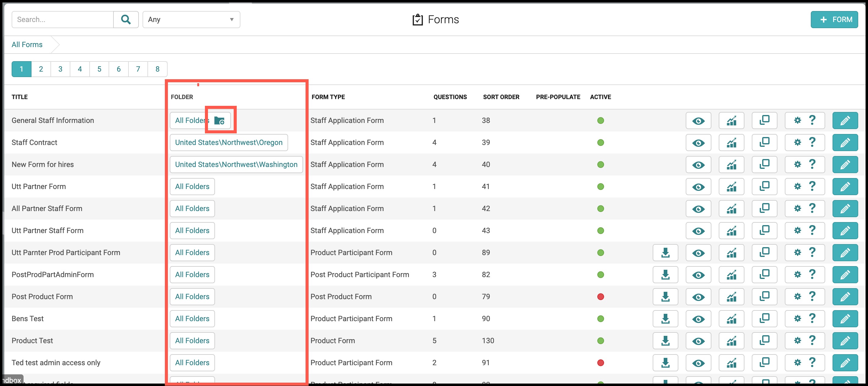Open chart report for Bens Test

[x=731, y=319]
